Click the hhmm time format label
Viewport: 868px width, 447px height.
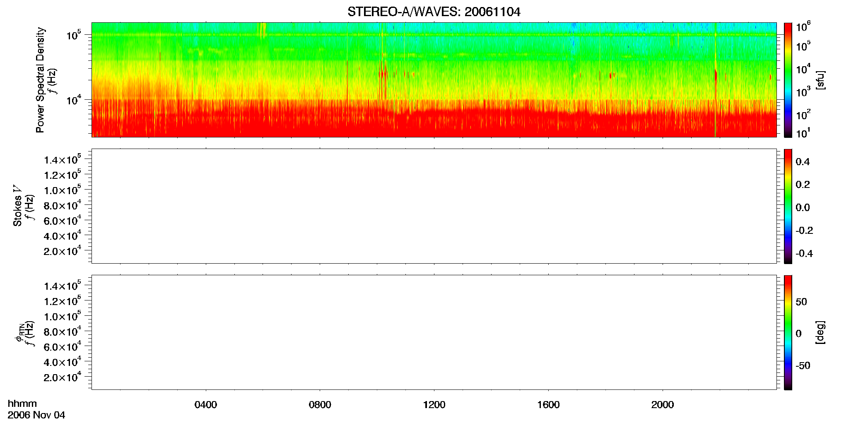coord(22,404)
